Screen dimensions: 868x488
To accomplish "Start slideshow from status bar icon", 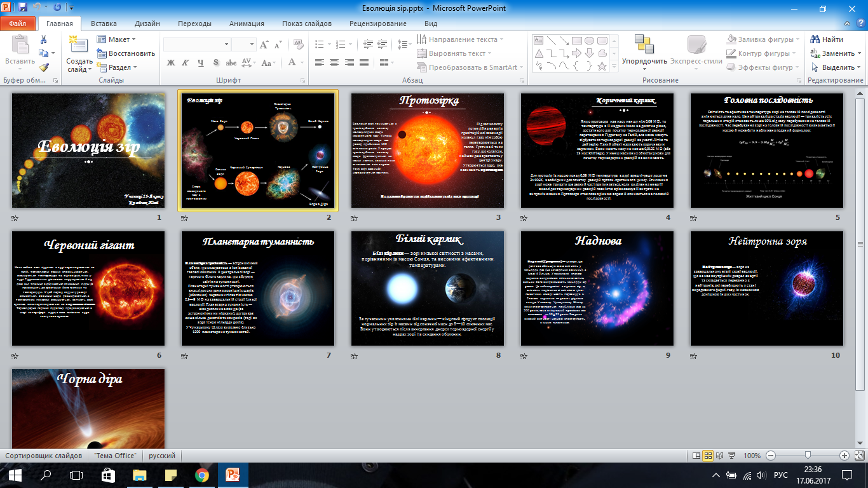I will pos(732,456).
